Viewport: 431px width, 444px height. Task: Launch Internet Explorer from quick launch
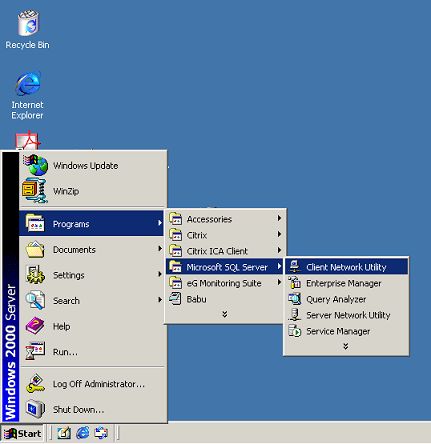click(x=83, y=433)
